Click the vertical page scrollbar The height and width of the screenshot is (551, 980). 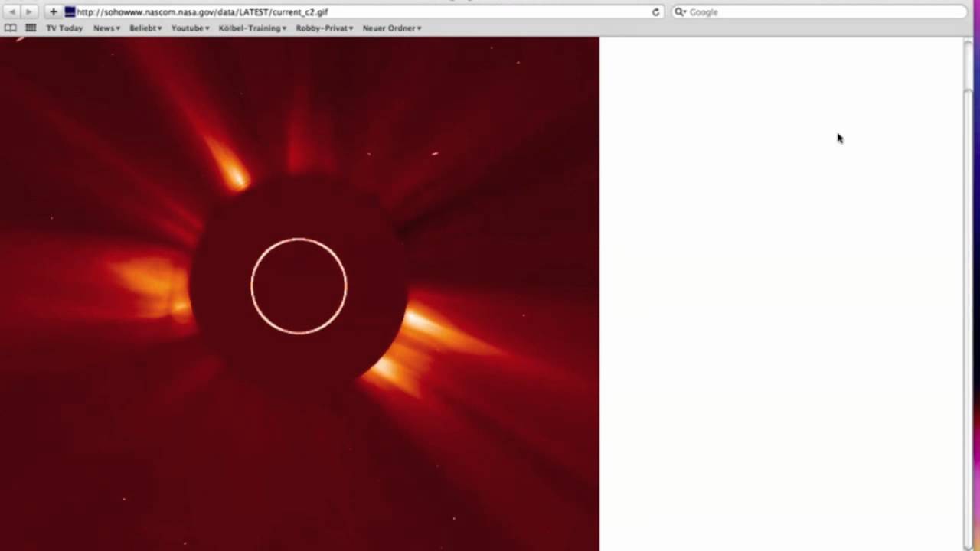(x=967, y=294)
